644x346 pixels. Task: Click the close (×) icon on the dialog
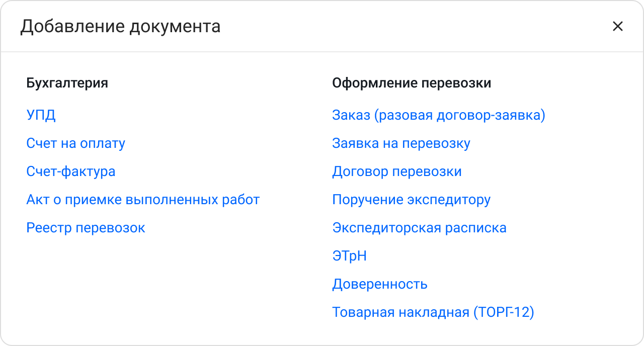(x=618, y=26)
